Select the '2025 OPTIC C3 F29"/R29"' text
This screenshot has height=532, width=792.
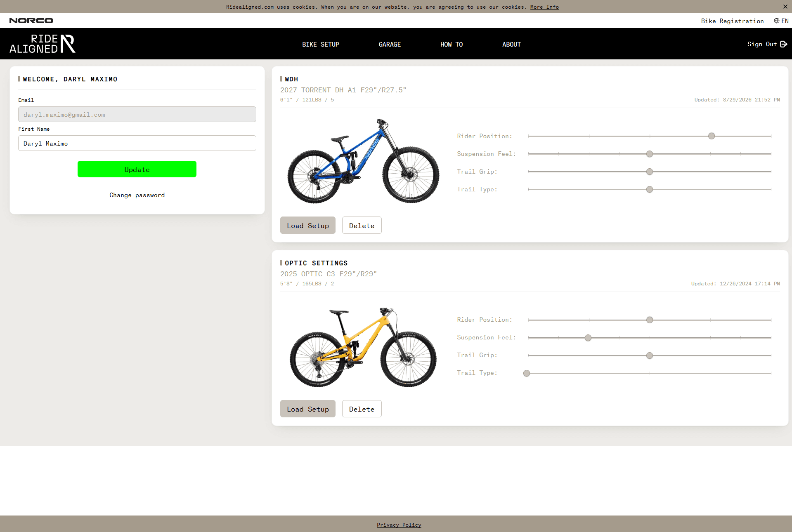[x=329, y=274]
